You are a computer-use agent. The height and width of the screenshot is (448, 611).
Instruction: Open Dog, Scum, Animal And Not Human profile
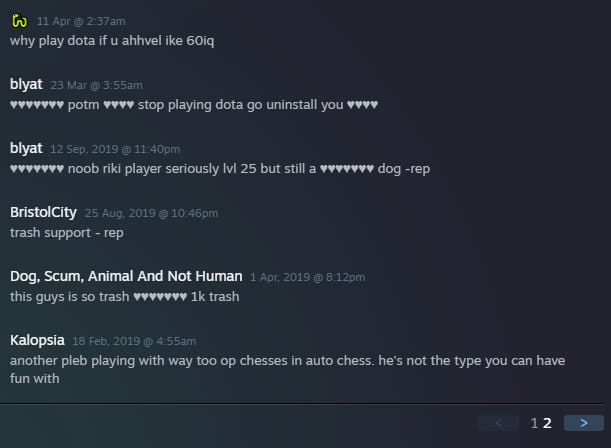(126, 276)
